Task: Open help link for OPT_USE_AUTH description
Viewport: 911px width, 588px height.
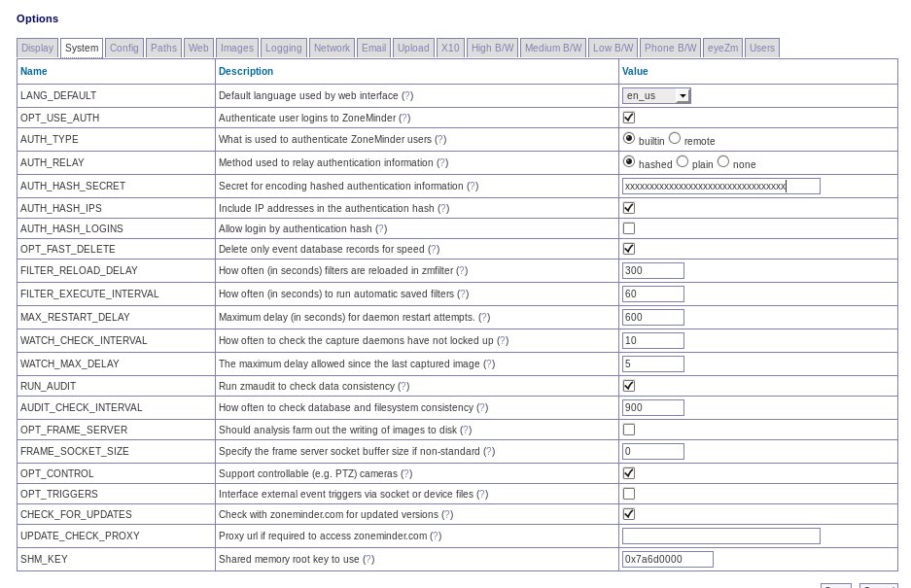Action: (x=404, y=118)
